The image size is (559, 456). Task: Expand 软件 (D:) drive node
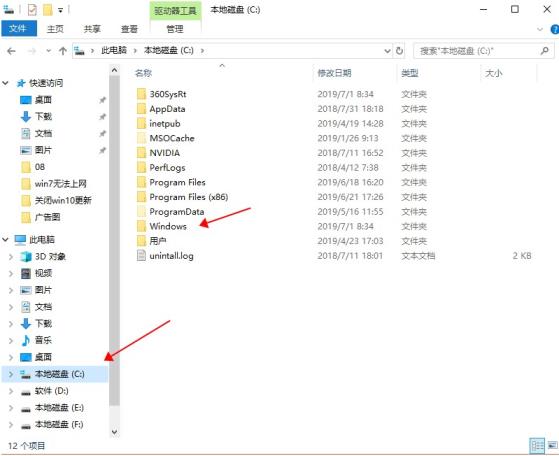[x=11, y=391]
